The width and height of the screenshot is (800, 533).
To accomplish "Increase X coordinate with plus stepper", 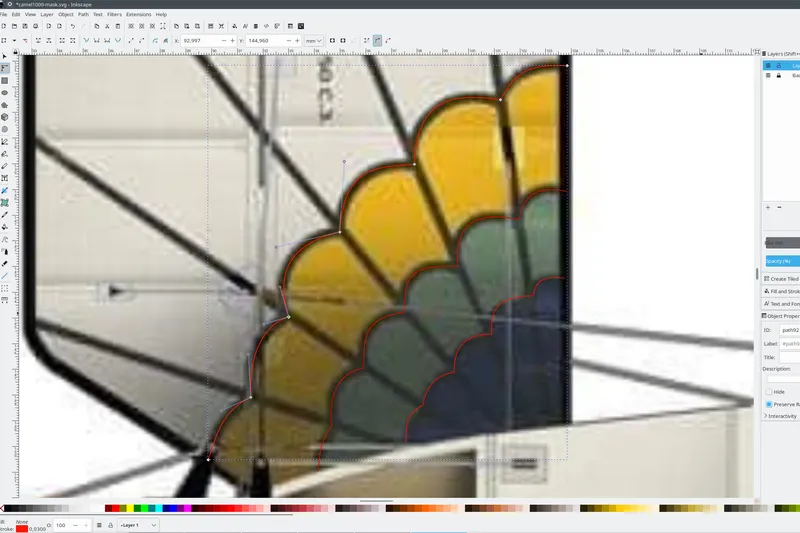I will click(233, 41).
